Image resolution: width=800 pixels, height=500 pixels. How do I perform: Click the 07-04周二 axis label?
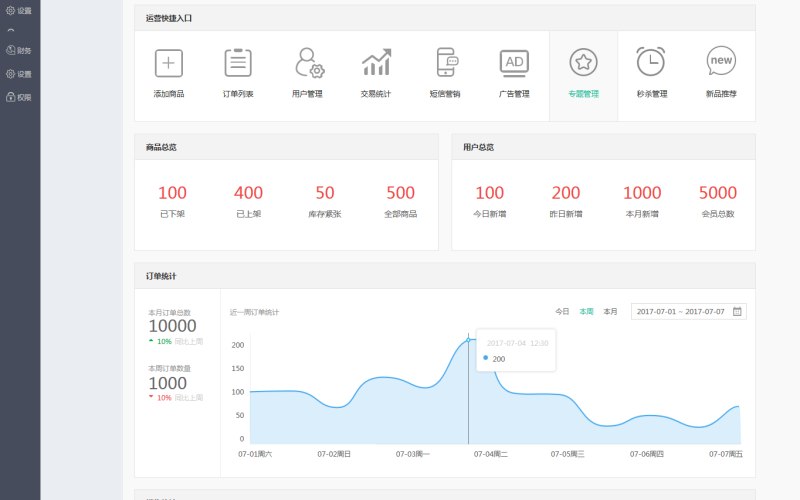pos(491,454)
